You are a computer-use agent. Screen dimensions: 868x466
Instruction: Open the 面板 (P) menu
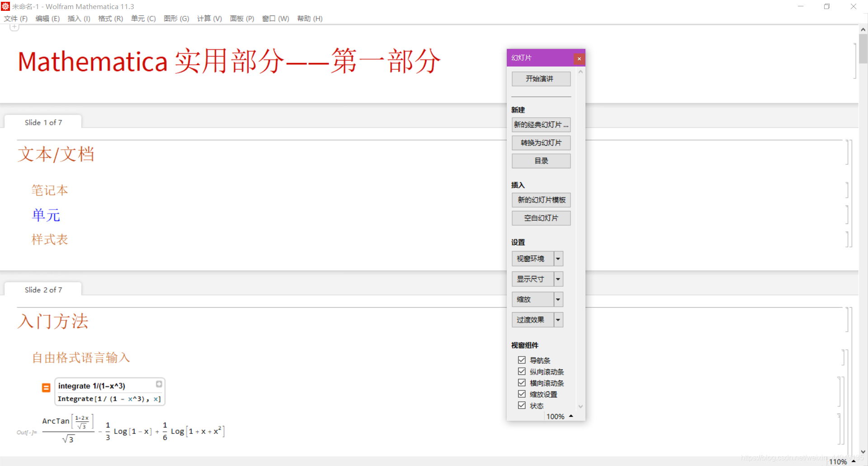click(x=242, y=19)
